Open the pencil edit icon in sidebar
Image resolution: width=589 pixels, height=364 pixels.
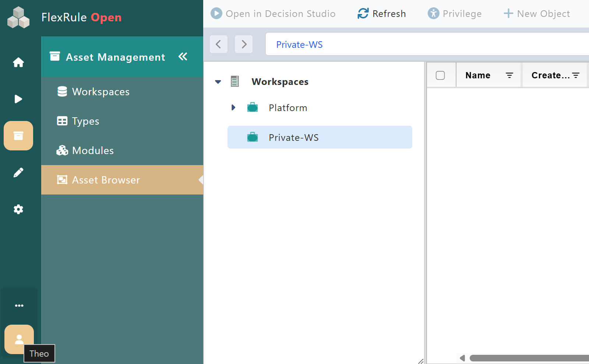18,172
